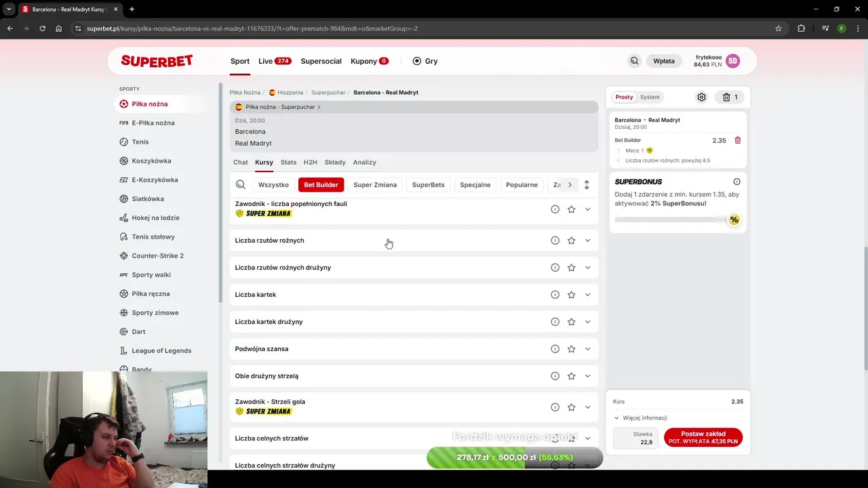
Task: Open info icon for Zawodnik - Strzeli gola
Action: pyautogui.click(x=555, y=407)
